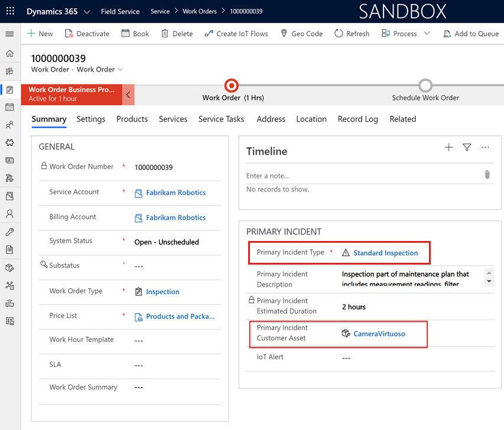Viewport: 504px width, 430px height.
Task: Collapse the Work Order Business Process flag
Action: pyautogui.click(x=128, y=95)
